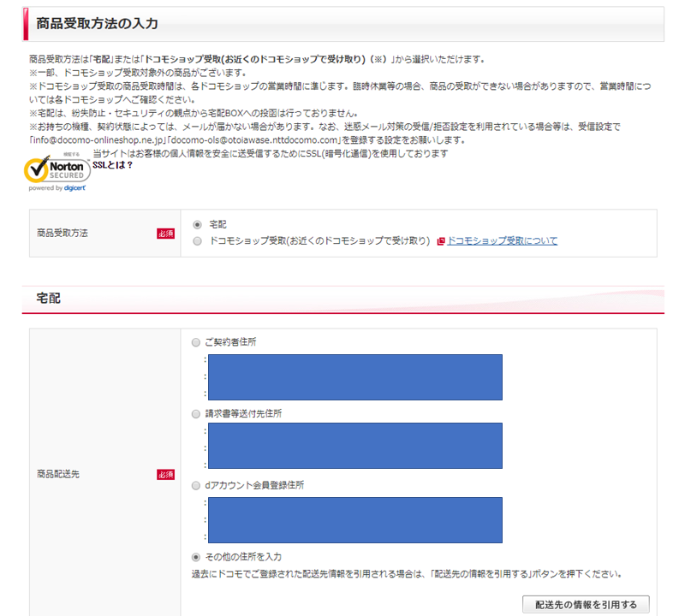The height and width of the screenshot is (616, 673).
Task: Open the SSLとは？ link
Action: tap(113, 165)
